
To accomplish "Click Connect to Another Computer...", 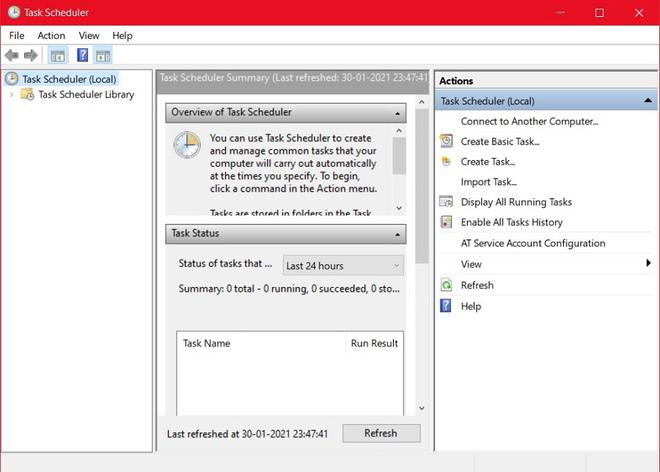I will pos(530,121).
